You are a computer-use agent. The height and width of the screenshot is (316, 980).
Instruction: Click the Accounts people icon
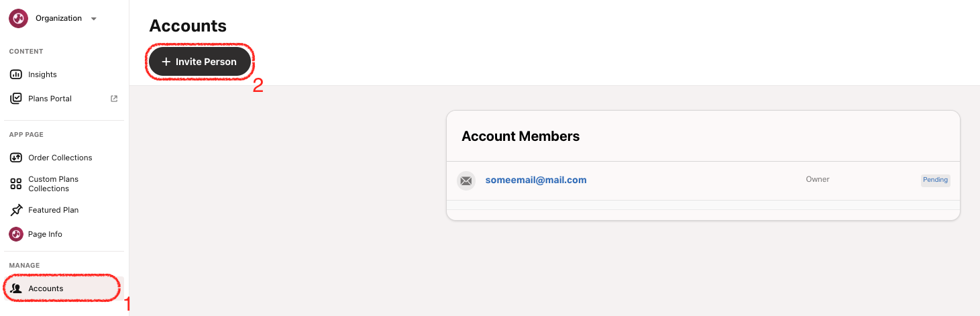pos(16,288)
